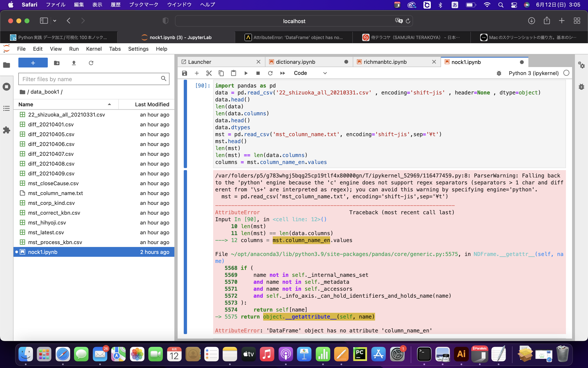Open Running Terminals and Kernels sidebar icon
This screenshot has height=368, width=588.
pos(7,87)
